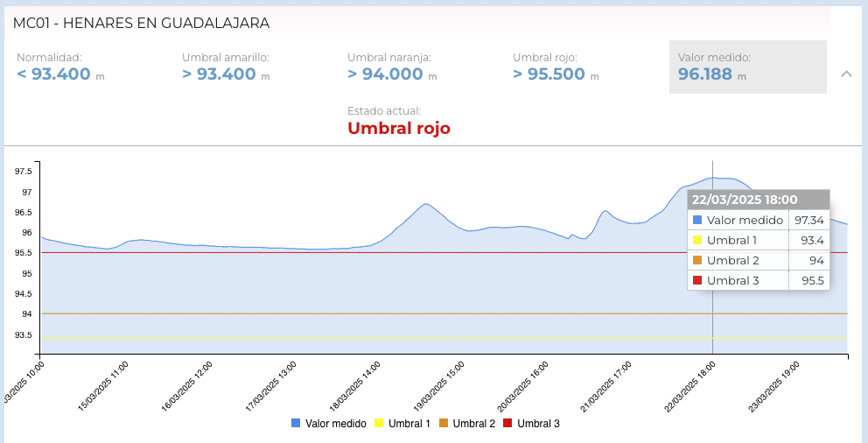868x443 pixels.
Task: Click the Umbral naranja > 94.000 value
Action: click(x=385, y=74)
